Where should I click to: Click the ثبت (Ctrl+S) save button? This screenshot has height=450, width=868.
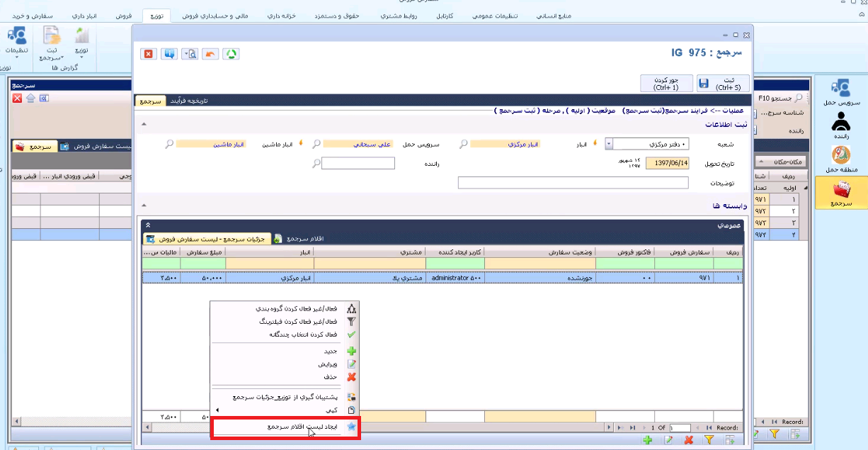pos(722,84)
